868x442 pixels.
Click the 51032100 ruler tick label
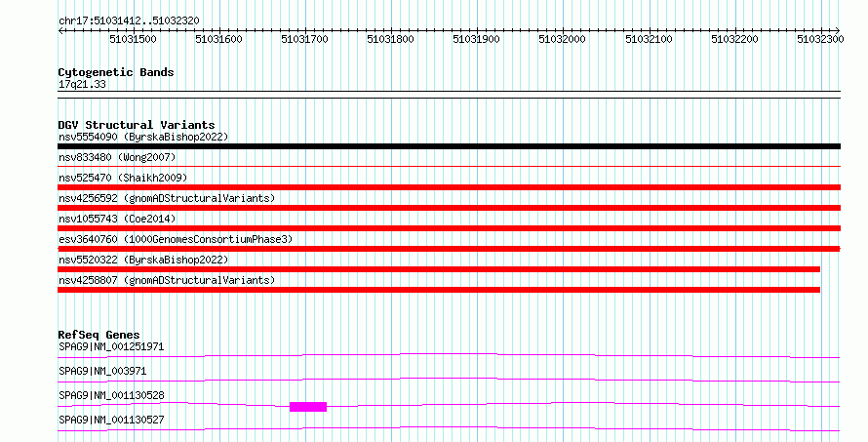649,39
